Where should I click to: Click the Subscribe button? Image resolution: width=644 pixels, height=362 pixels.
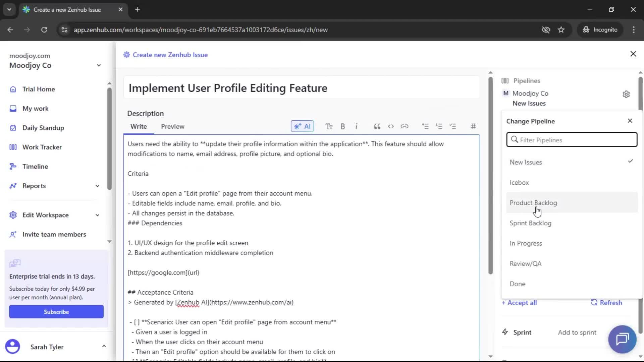point(56,311)
